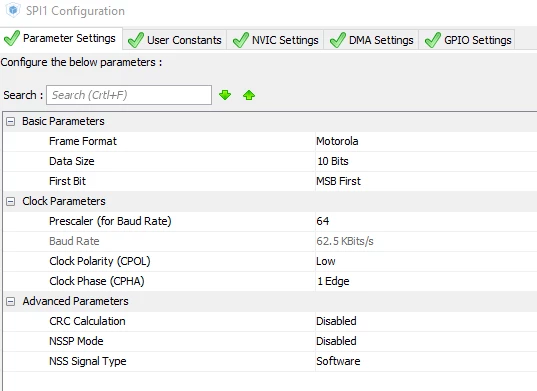Collapse the Advanced Parameters section
This screenshot has height=391, width=537.
tap(11, 301)
